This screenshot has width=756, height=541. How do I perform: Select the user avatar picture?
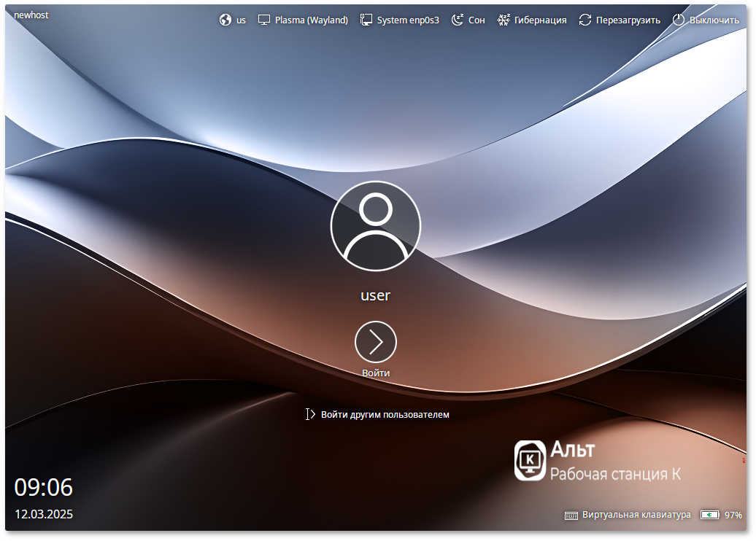click(376, 226)
